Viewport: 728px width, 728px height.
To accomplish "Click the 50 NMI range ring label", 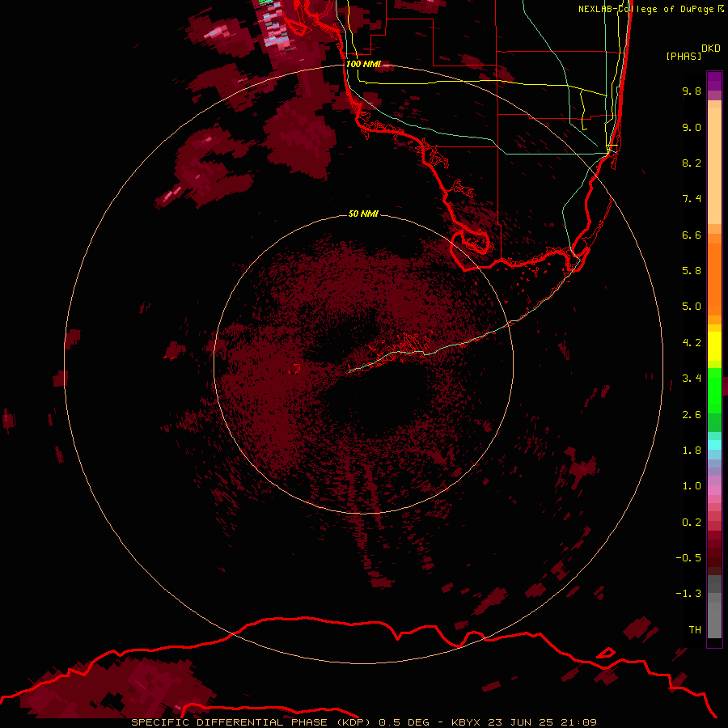I will 363,214.
